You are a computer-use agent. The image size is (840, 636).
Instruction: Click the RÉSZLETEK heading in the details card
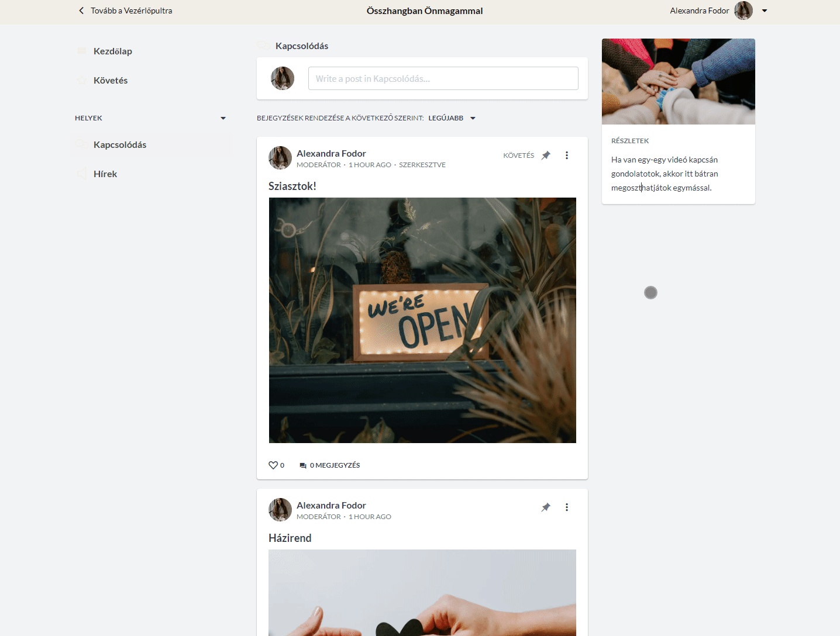[630, 141]
